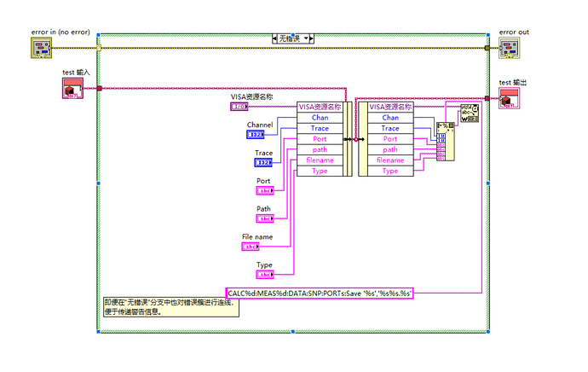Go to previous case with left arrow

point(274,38)
